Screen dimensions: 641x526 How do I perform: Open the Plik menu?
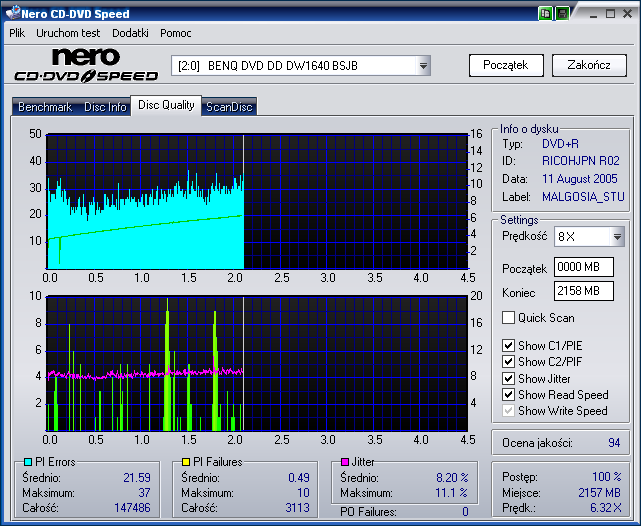[x=17, y=33]
